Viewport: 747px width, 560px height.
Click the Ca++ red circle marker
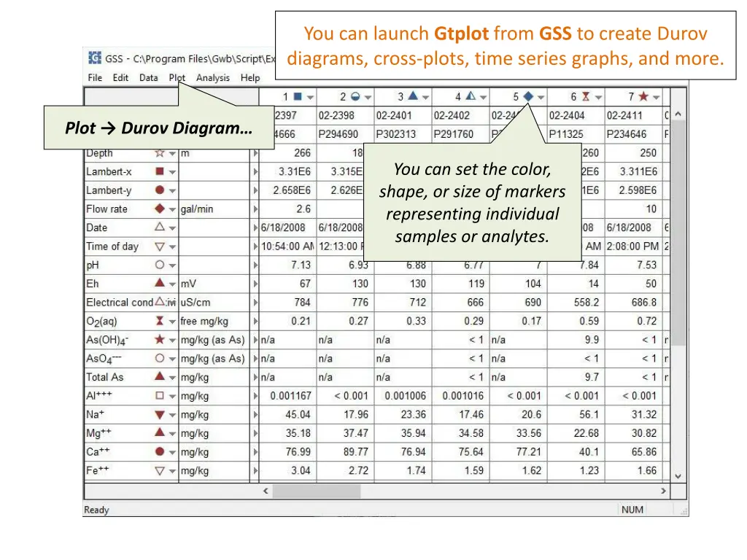click(160, 451)
